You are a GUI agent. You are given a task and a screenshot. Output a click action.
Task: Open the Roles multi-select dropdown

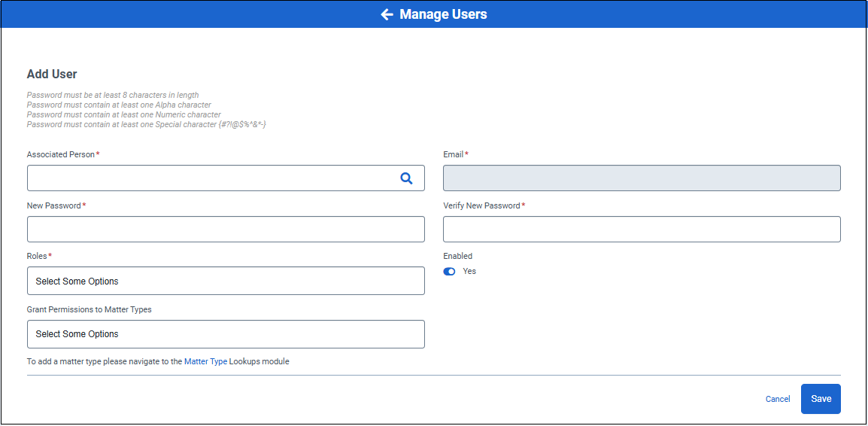point(226,281)
